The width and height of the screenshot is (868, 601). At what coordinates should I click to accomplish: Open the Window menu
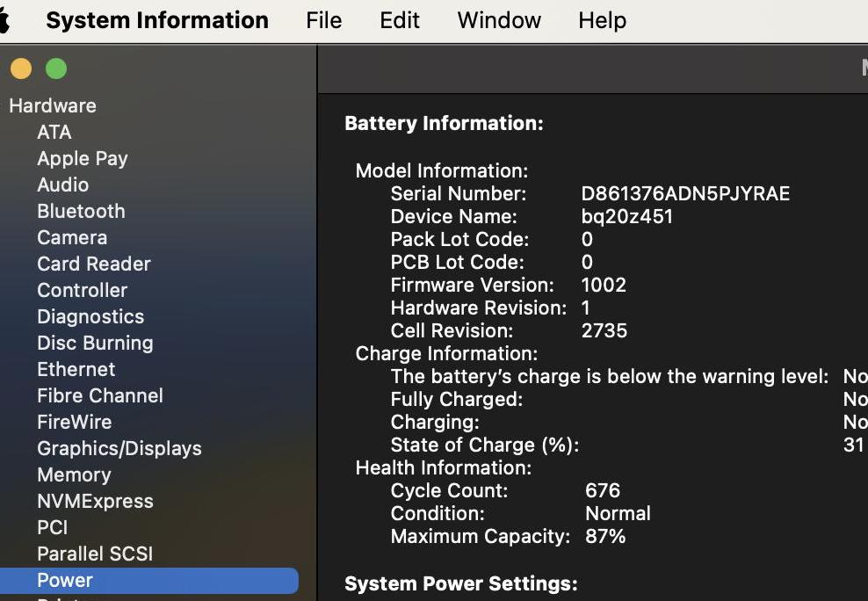pos(499,20)
